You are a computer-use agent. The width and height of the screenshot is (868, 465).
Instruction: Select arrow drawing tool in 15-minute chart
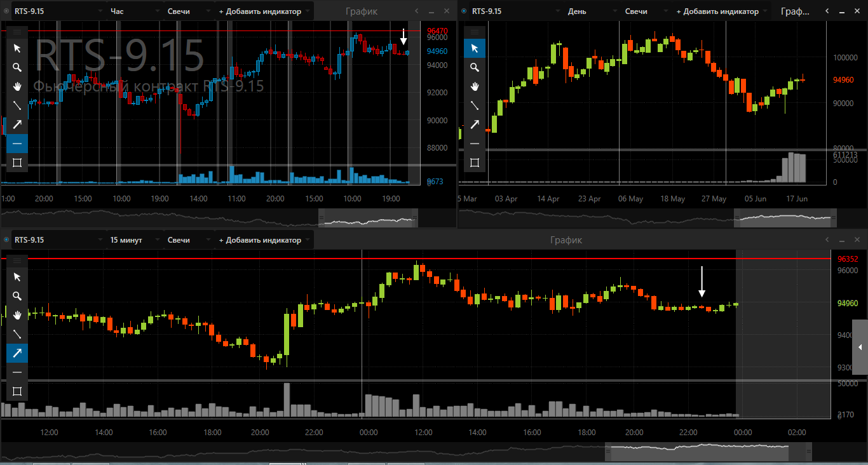coord(17,353)
